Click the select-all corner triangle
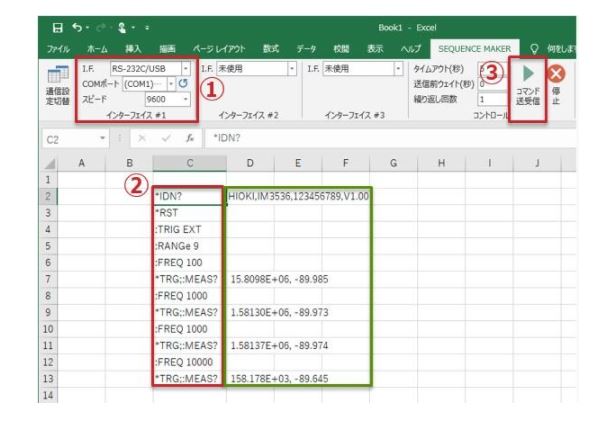610x434 pixels. (50, 164)
